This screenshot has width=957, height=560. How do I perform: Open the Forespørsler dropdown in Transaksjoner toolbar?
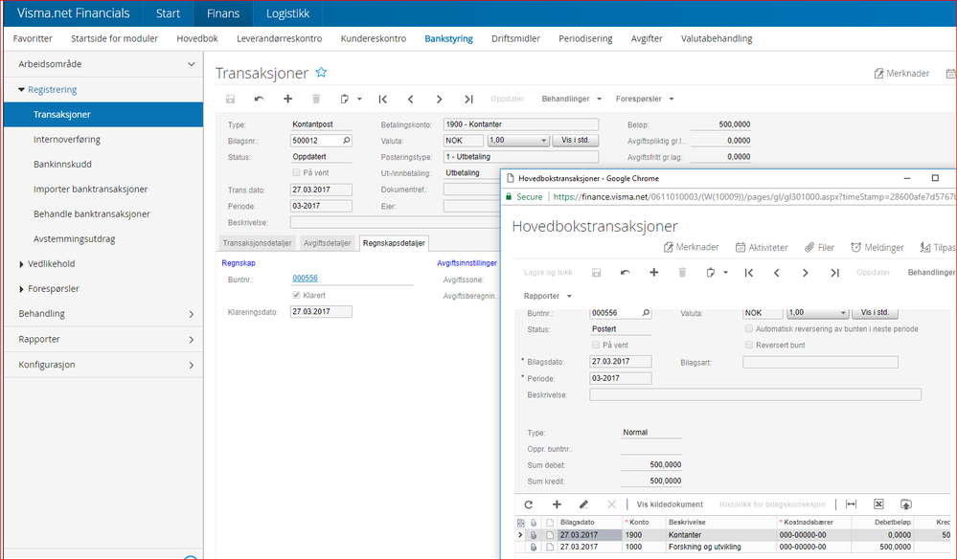pos(645,99)
